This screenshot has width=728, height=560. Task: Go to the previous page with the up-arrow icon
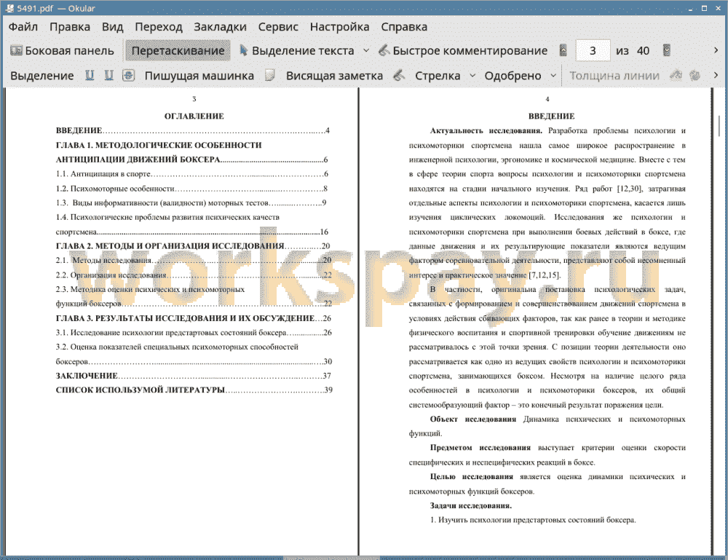(x=563, y=50)
